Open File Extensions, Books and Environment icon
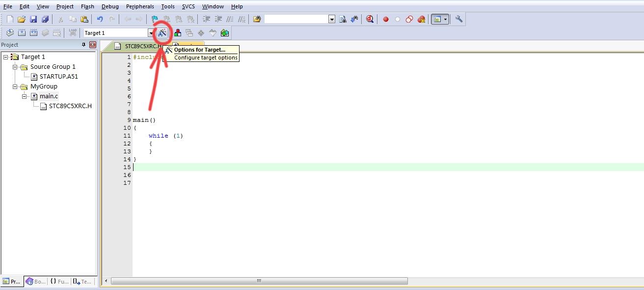The image size is (644, 290). (x=178, y=33)
